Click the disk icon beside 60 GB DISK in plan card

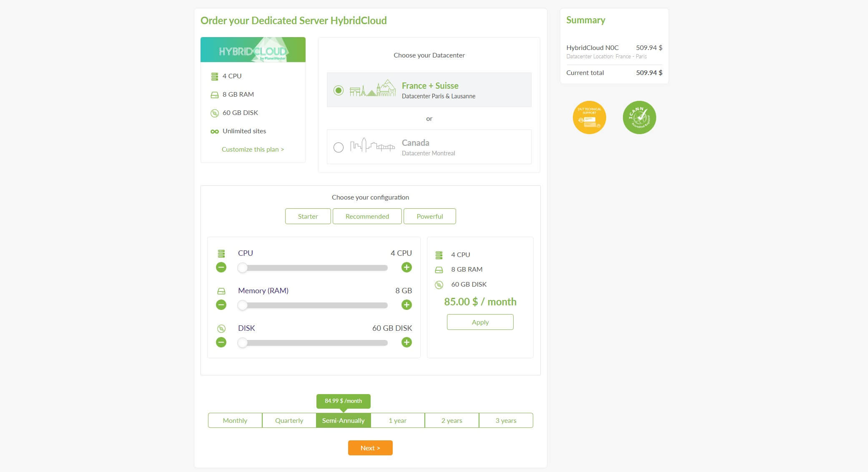click(x=215, y=113)
